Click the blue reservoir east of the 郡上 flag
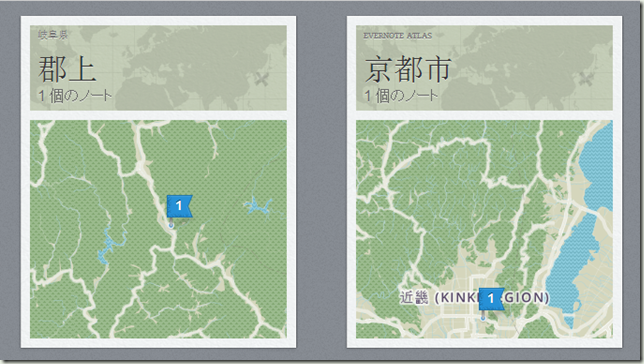644x364 pixels. [x=258, y=205]
